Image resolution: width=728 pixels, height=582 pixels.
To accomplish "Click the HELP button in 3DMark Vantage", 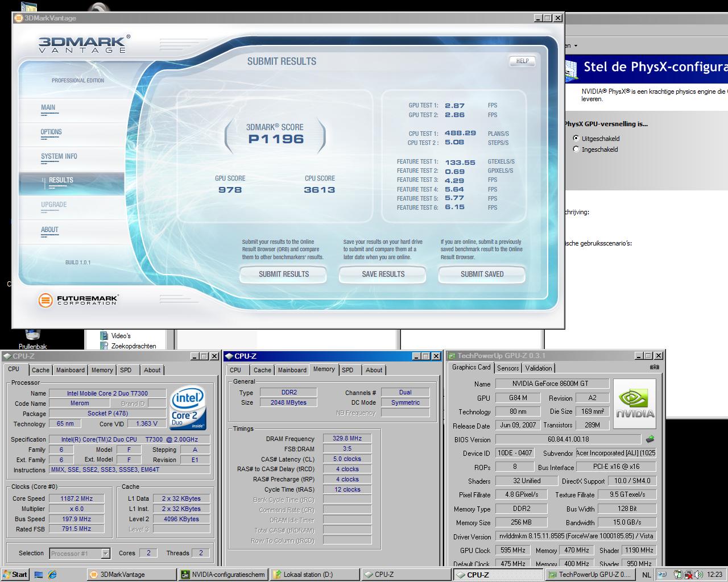I will coord(522,61).
